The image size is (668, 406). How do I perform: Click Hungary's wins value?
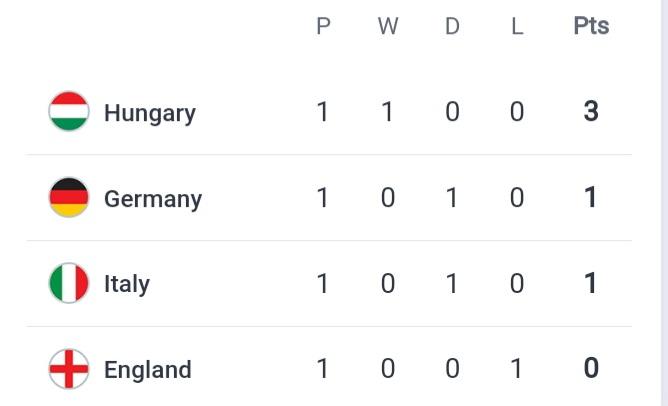[388, 111]
